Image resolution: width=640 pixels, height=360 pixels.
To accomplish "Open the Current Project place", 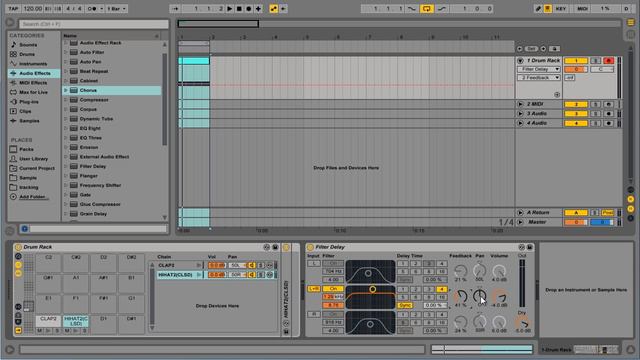I will point(37,168).
